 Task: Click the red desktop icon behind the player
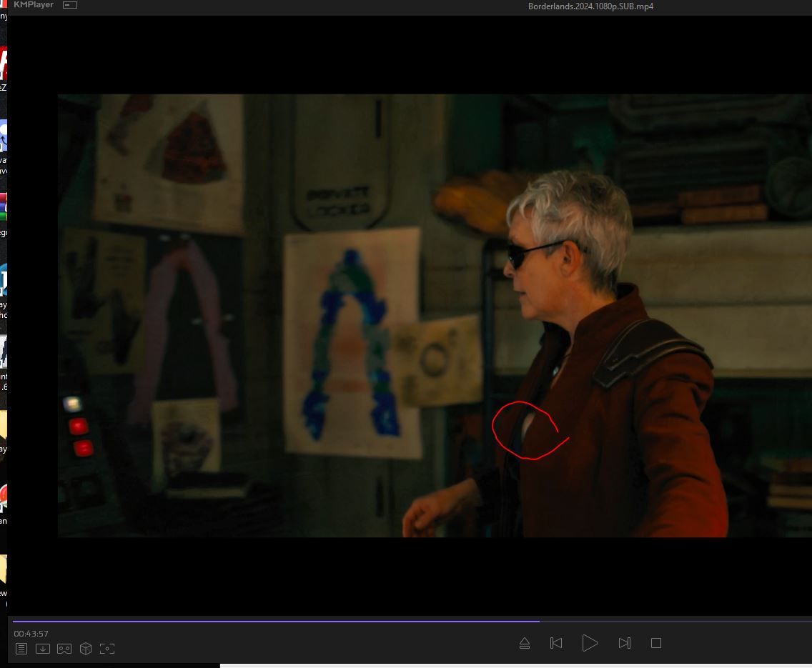3,66
